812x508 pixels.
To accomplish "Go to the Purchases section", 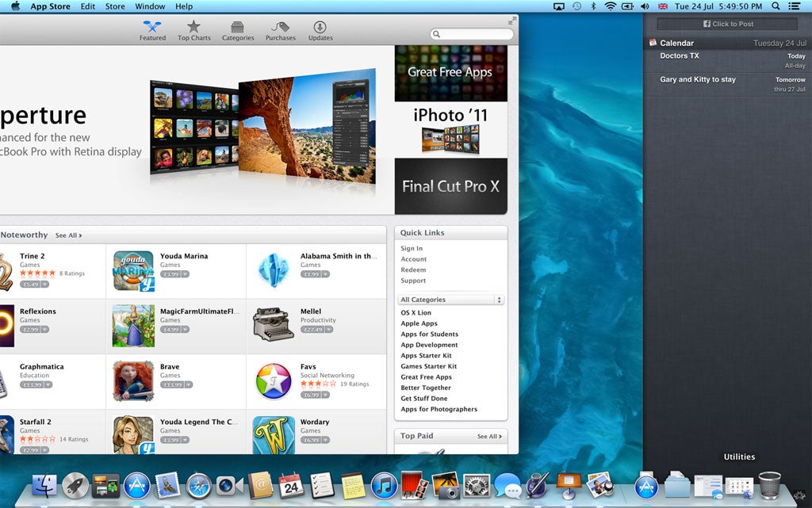I will coord(280,30).
